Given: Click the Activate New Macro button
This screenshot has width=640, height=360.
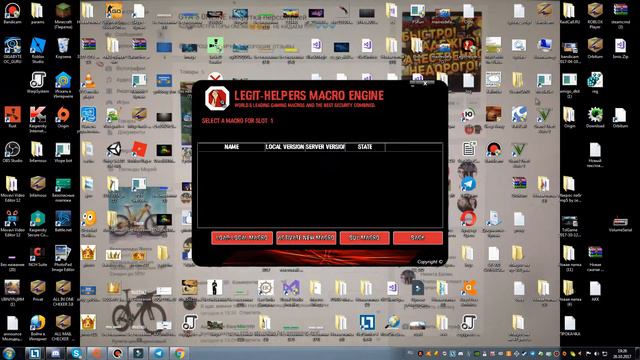Looking at the screenshot, I should pos(306,238).
